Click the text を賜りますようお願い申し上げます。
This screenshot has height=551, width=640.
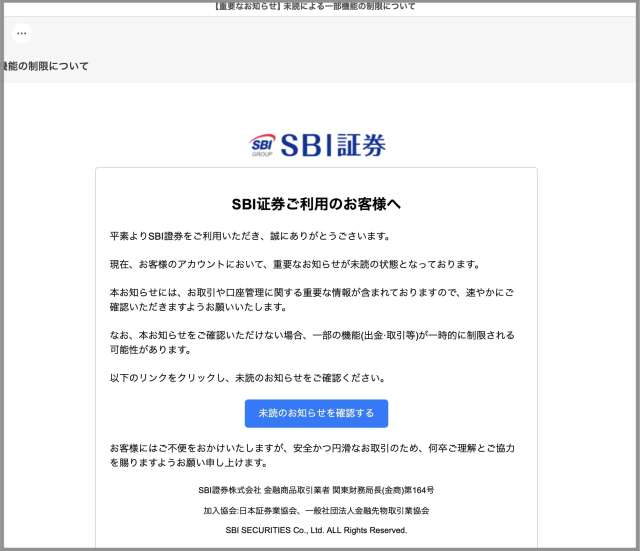pyautogui.click(x=188, y=463)
